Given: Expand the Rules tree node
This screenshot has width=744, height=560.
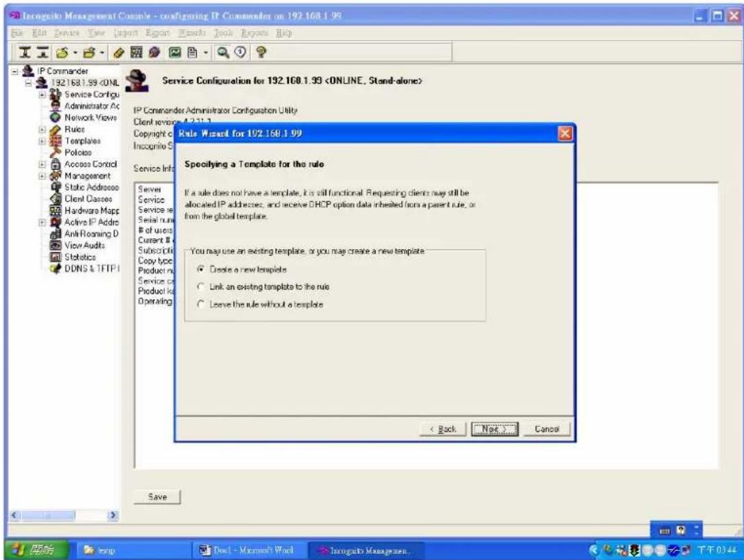Looking at the screenshot, I should click(x=42, y=129).
